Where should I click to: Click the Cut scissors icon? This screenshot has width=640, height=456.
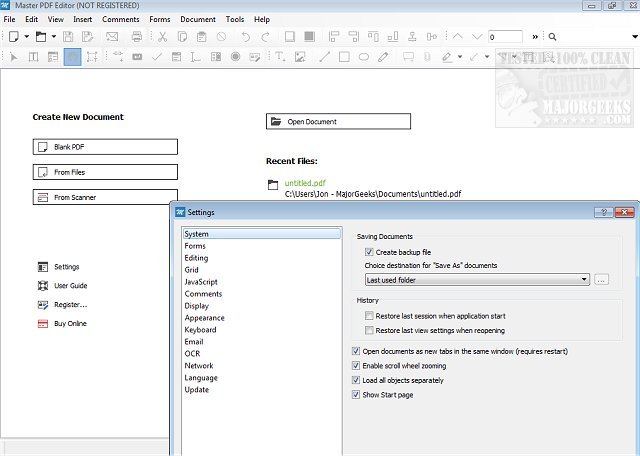pyautogui.click(x=162, y=37)
